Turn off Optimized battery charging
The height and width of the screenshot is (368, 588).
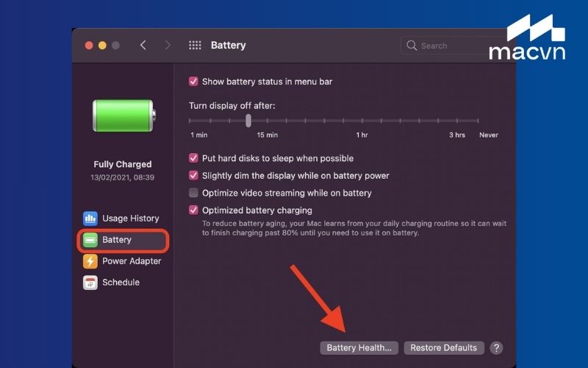193,210
